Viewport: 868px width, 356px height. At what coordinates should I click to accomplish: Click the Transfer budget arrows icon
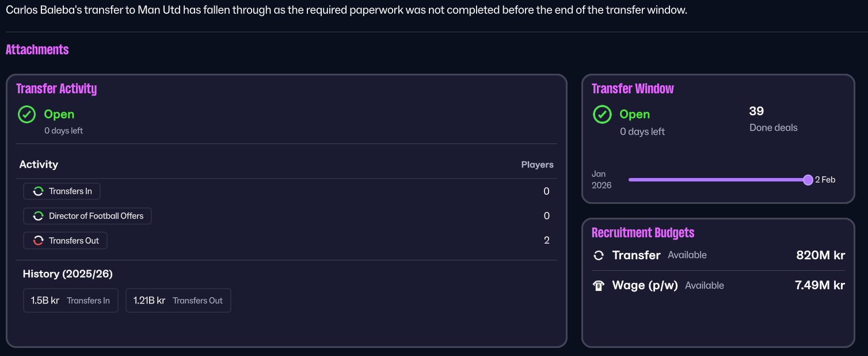[599, 255]
